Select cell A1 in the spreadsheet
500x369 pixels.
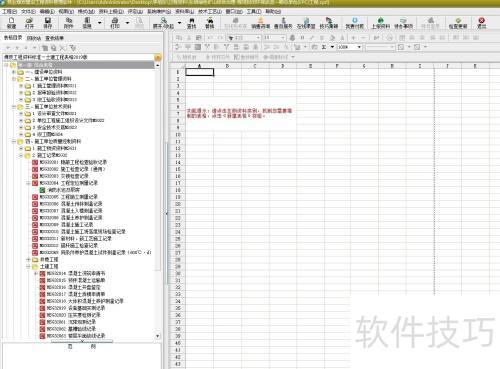[x=199, y=72]
